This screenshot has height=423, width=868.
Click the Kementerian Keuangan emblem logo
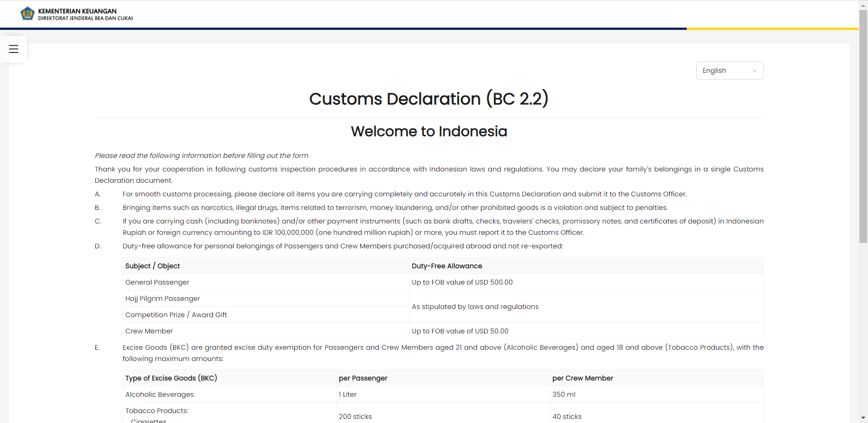coord(28,14)
